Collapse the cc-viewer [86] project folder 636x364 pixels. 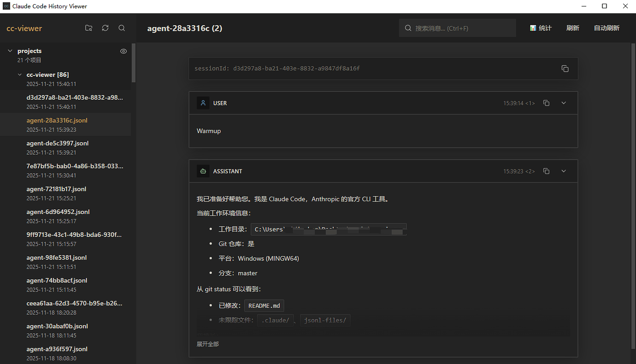tap(19, 75)
